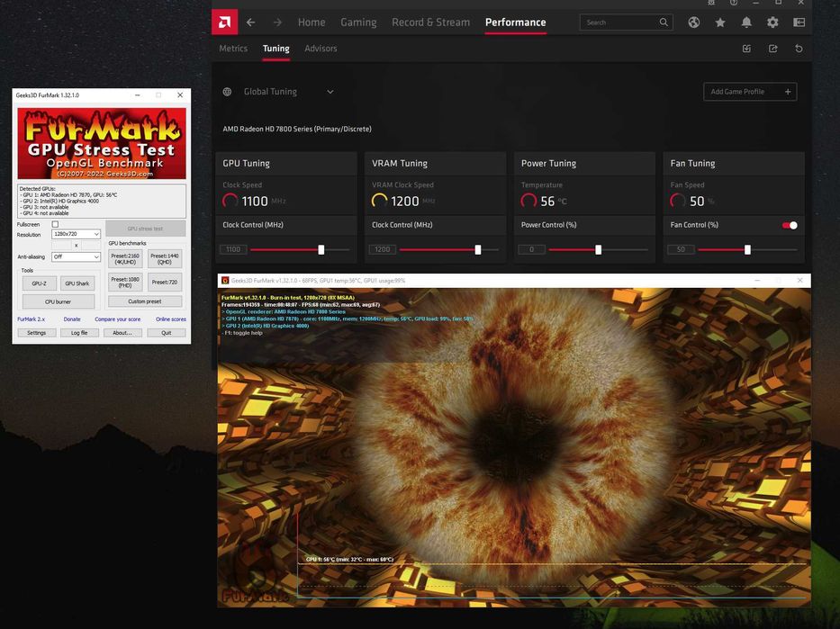
Task: Switch to the Metrics sub-tab
Action: click(233, 49)
